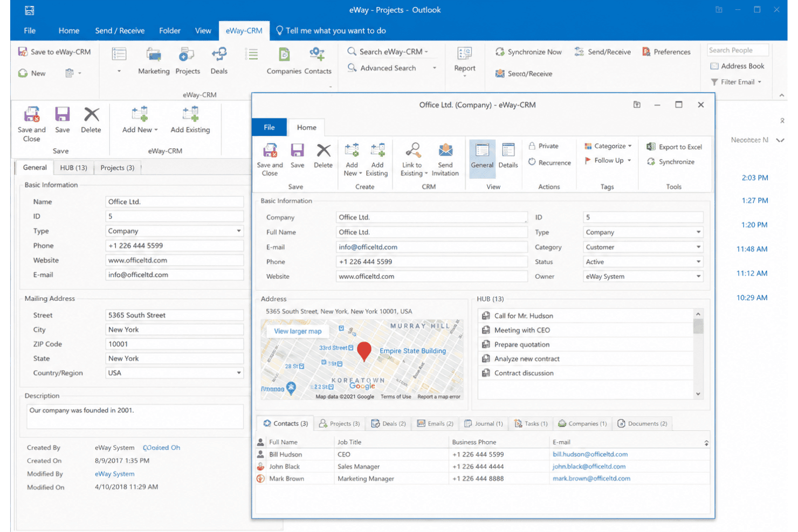The height and width of the screenshot is (532, 798).
Task: Click Report a map error link
Action: (x=439, y=397)
